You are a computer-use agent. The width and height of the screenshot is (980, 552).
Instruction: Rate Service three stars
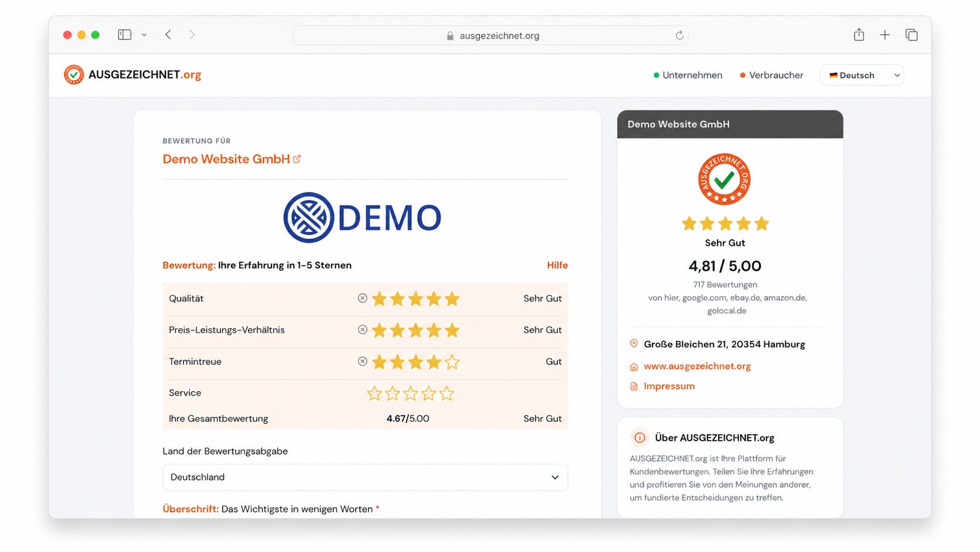(410, 393)
